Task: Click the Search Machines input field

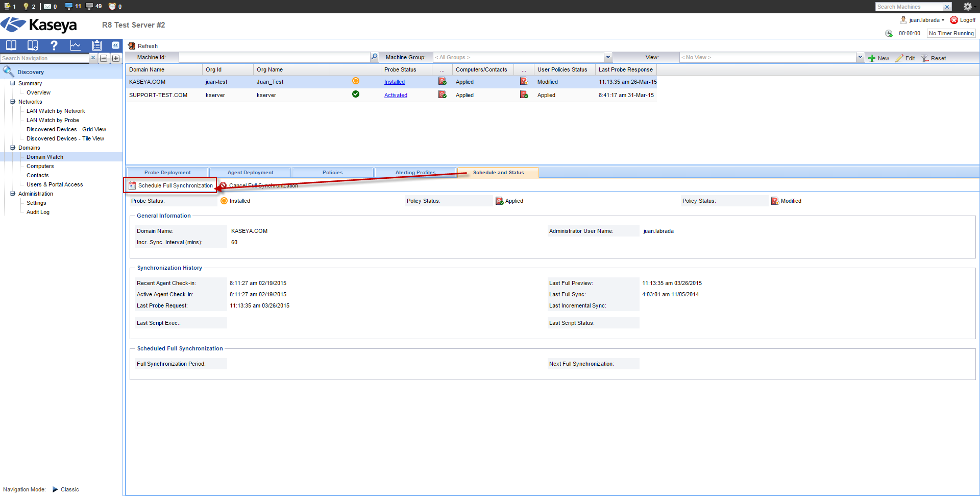Action: tap(909, 7)
